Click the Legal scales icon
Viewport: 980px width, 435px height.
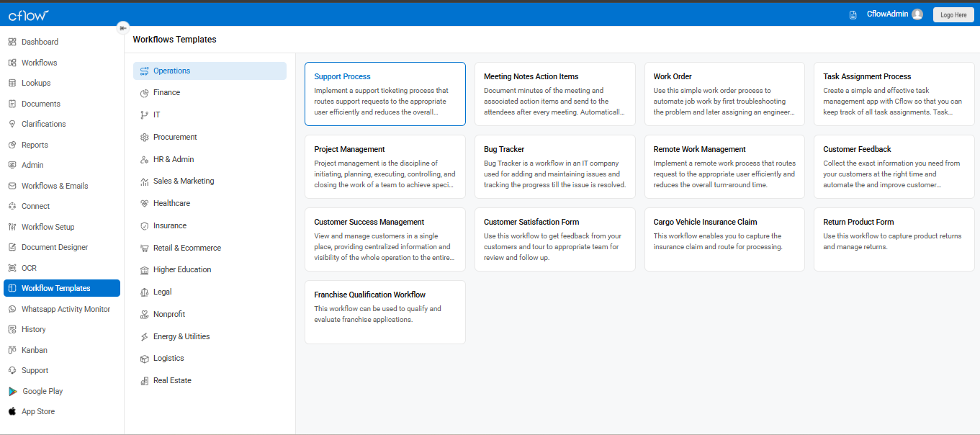click(145, 292)
